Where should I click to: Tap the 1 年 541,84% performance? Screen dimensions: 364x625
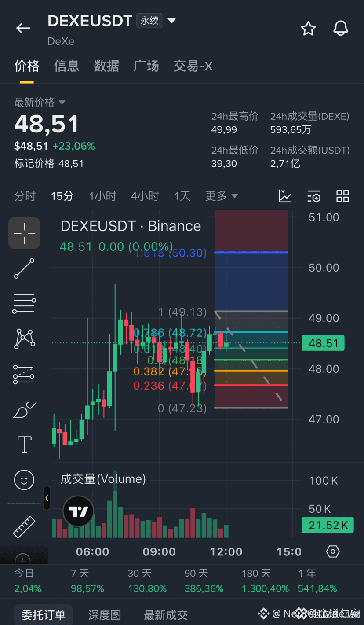317,581
